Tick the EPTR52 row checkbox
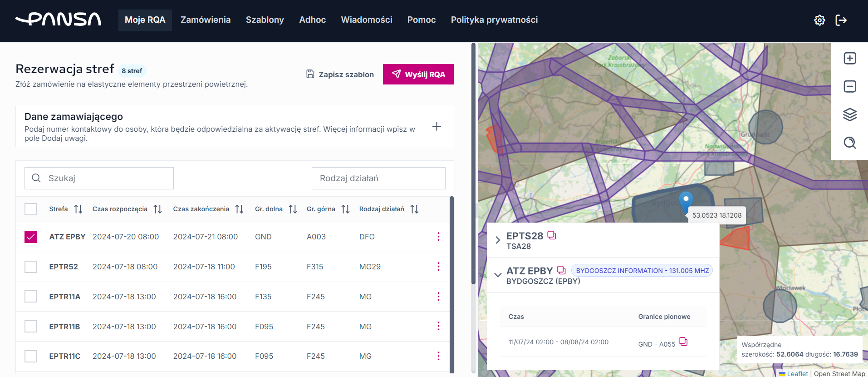 [31, 267]
